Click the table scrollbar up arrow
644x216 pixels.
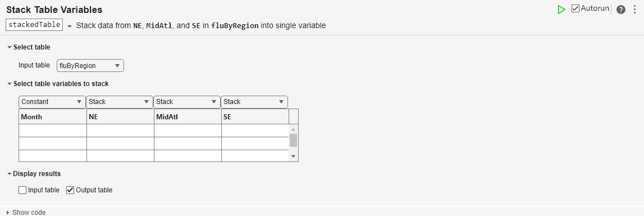[x=293, y=129]
